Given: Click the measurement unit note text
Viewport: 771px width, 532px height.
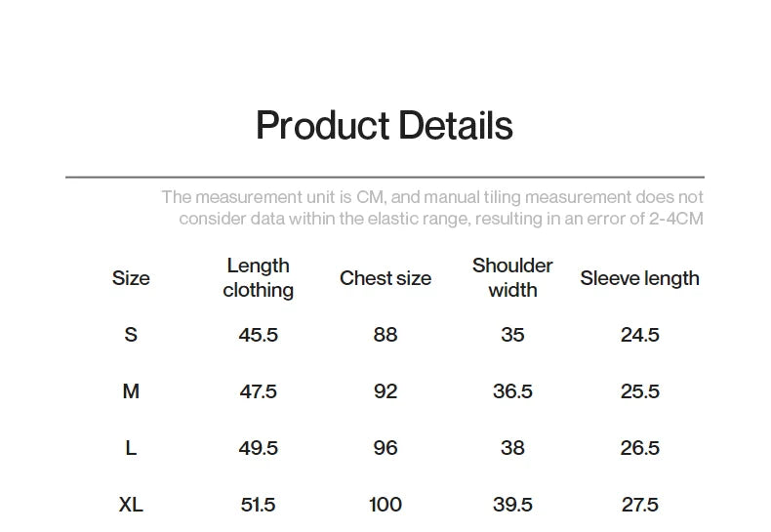Looking at the screenshot, I should (431, 208).
